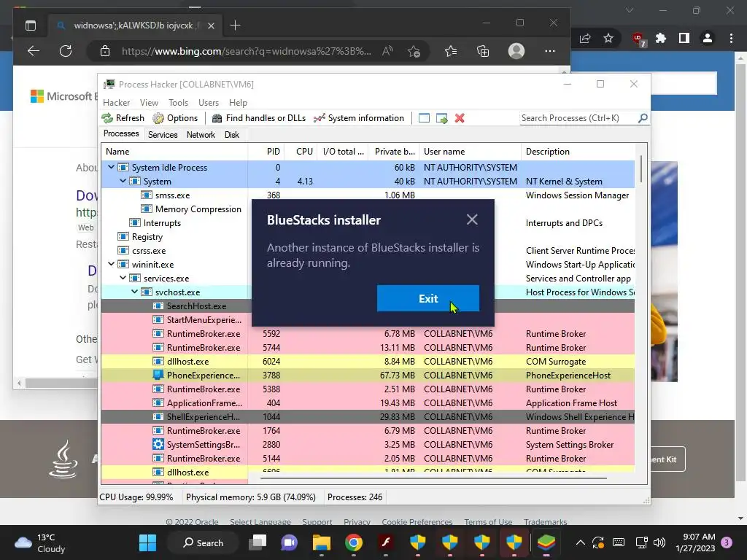Close the Bing search tab in Edge
The height and width of the screenshot is (560, 747).
211,26
